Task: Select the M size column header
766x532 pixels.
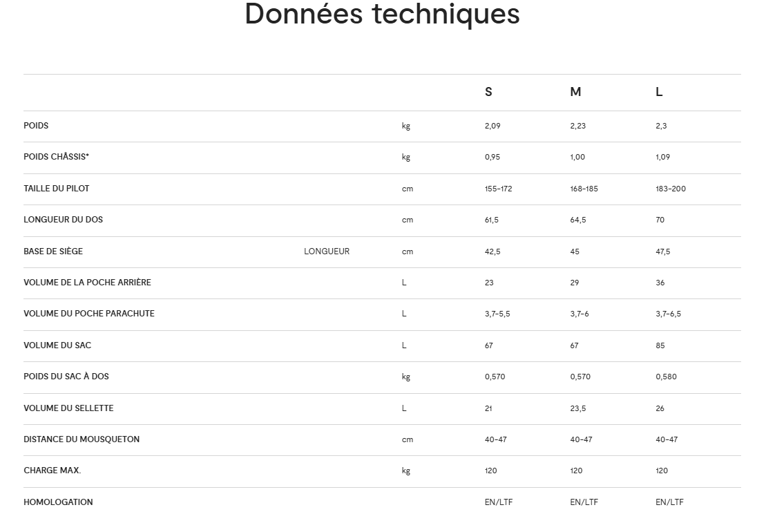Action: (575, 92)
